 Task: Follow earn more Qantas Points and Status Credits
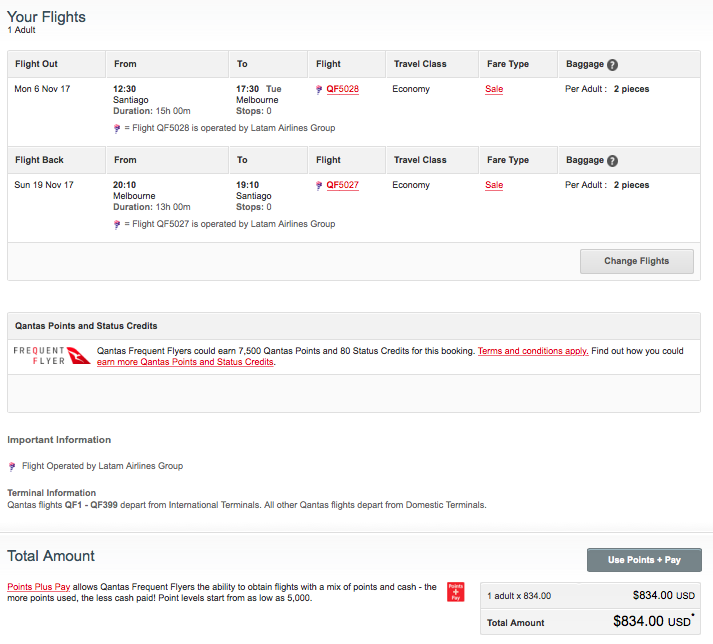point(185,362)
